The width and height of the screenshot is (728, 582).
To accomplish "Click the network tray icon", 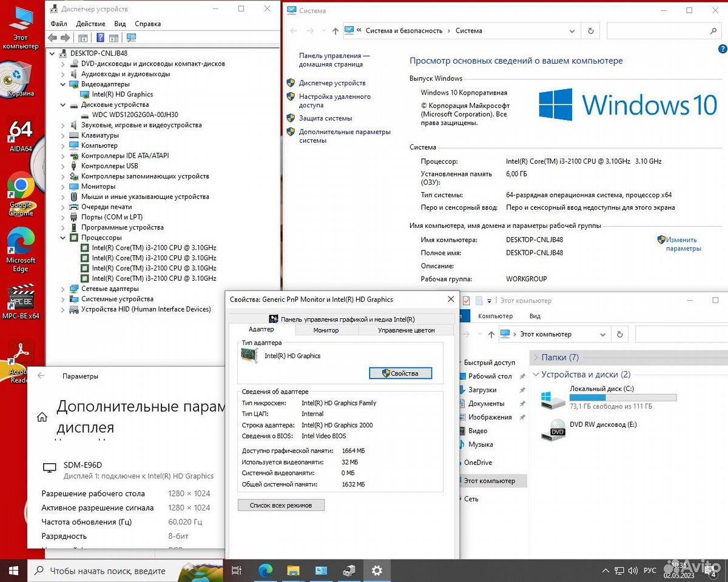I will 619,570.
